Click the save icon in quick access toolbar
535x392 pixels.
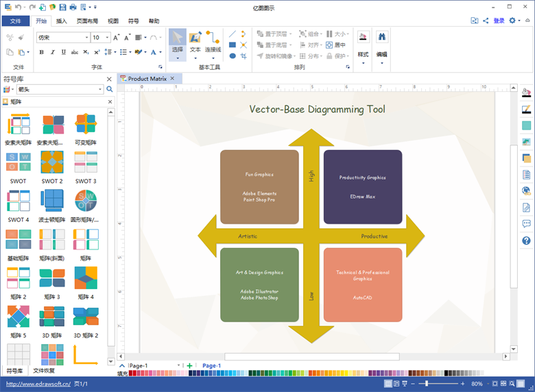pyautogui.click(x=63, y=7)
